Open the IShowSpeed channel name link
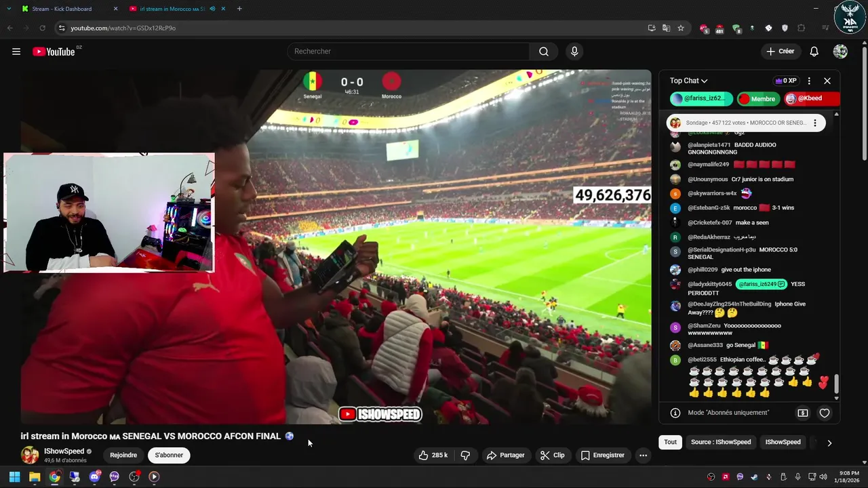This screenshot has width=868, height=488. pyautogui.click(x=64, y=451)
